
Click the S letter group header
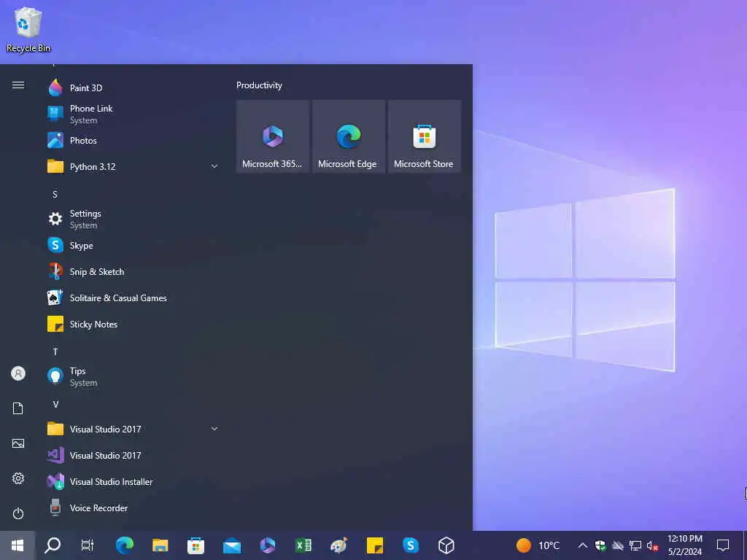point(55,194)
